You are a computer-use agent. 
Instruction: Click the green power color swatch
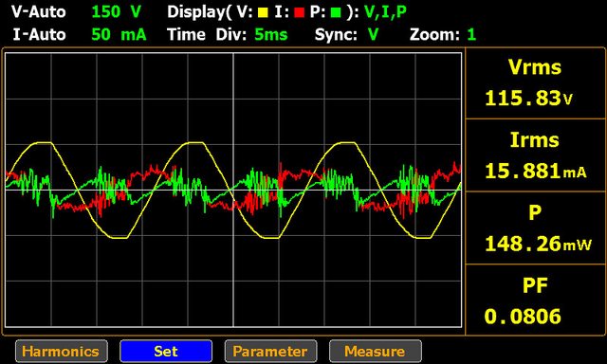pos(336,12)
